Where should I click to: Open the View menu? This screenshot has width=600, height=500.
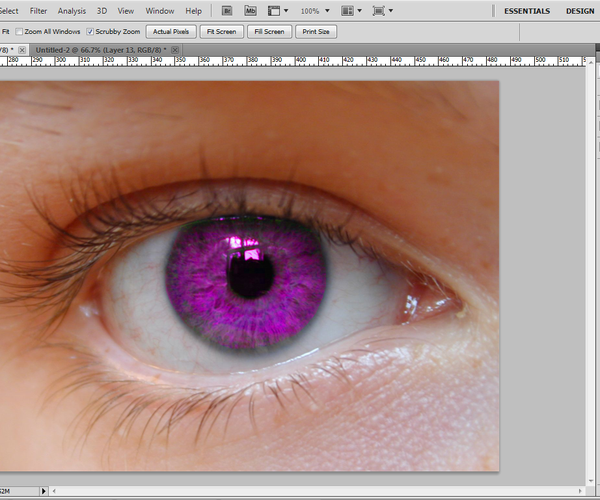pos(126,11)
